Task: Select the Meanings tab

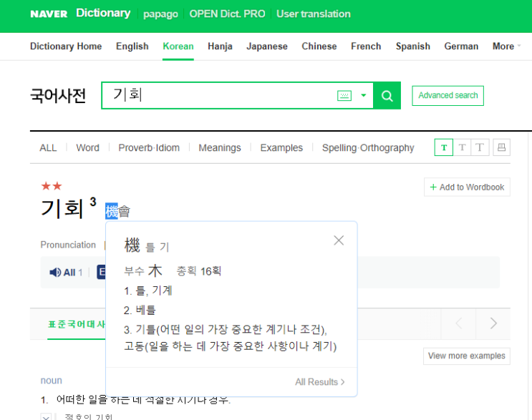Action: click(x=220, y=148)
